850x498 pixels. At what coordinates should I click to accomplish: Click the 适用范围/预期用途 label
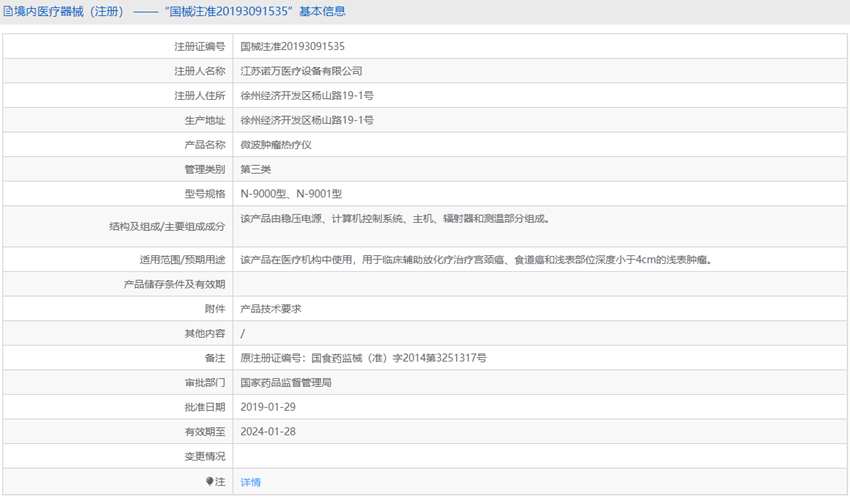182,260
